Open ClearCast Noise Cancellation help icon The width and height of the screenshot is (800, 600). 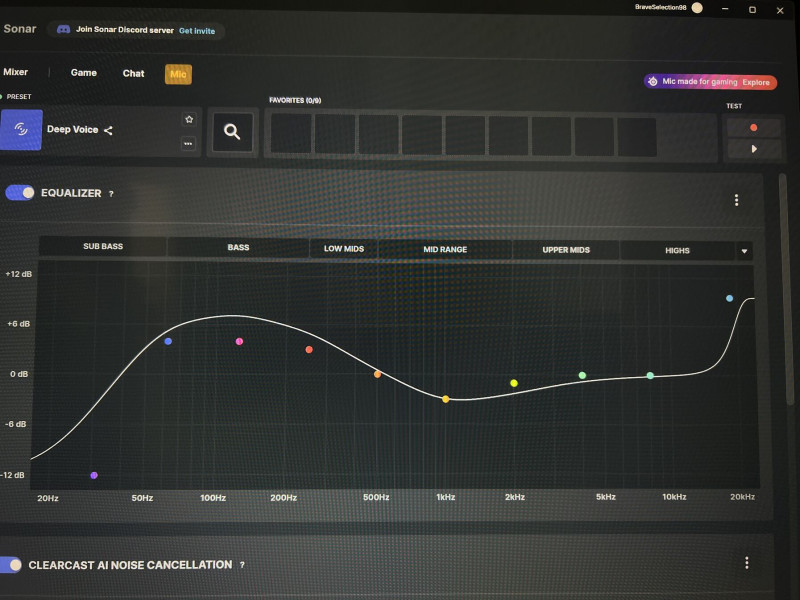point(242,565)
